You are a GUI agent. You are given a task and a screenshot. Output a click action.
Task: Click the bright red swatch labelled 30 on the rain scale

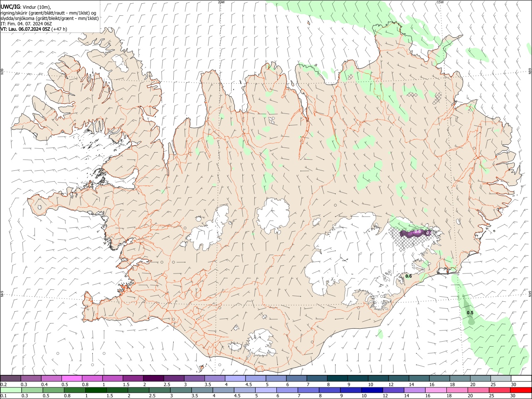(521, 390)
